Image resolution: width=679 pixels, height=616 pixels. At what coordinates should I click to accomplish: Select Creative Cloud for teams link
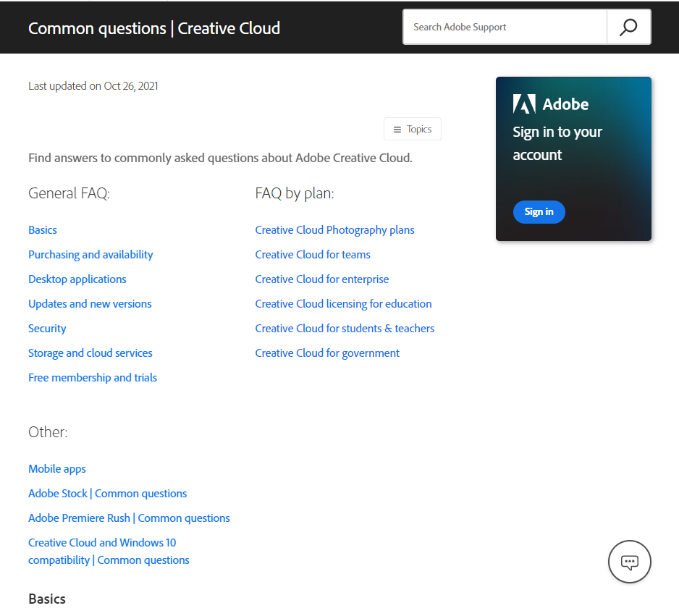pos(313,255)
